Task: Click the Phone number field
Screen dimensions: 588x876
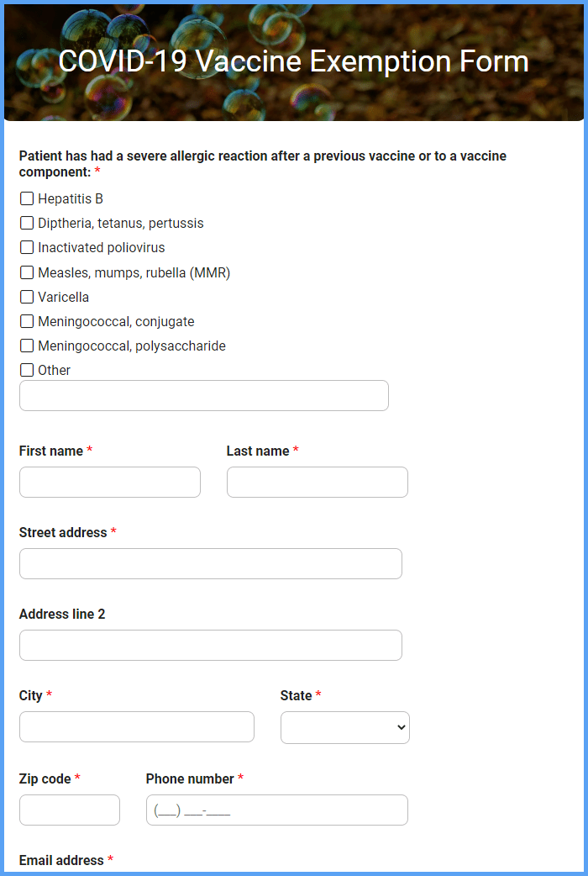Action: pos(277,810)
